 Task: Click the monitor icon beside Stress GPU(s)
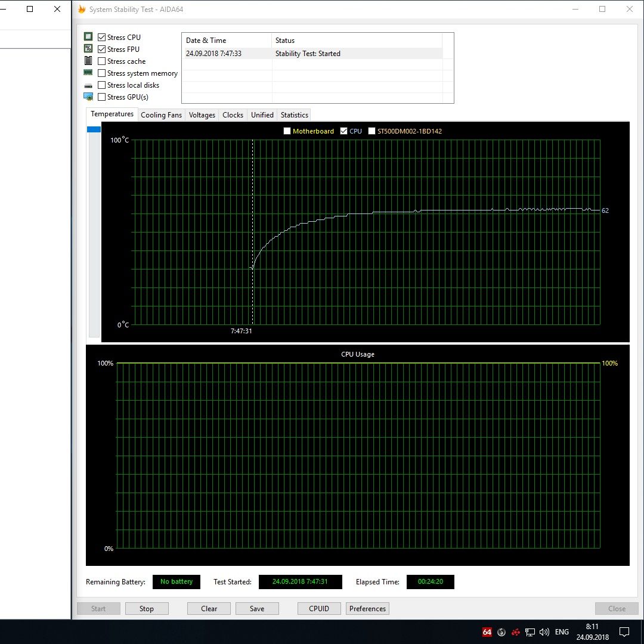(x=88, y=97)
